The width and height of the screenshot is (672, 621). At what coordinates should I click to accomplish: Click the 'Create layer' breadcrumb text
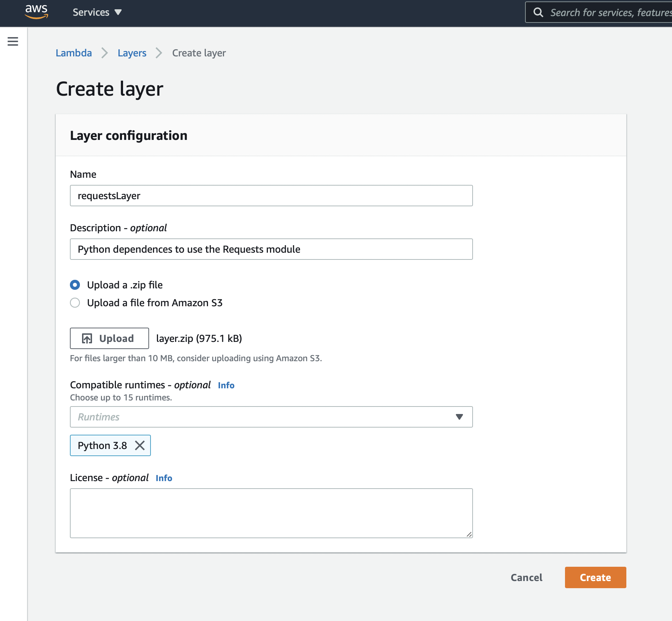[199, 53]
